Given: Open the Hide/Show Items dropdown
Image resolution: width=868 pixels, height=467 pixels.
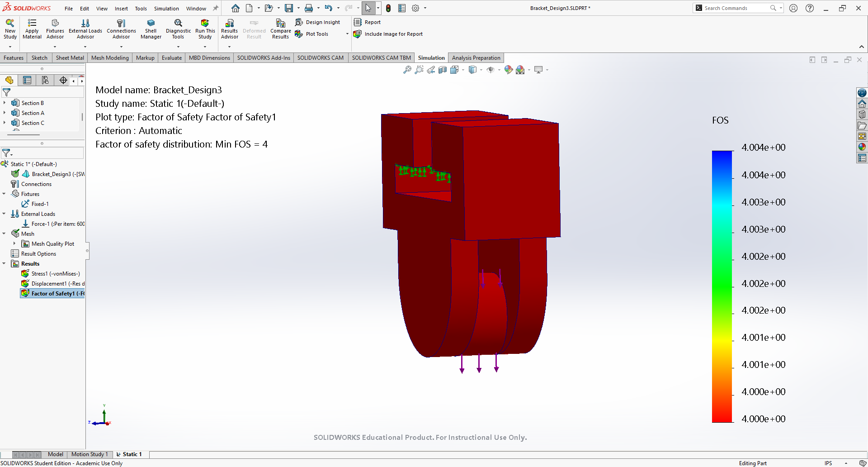Looking at the screenshot, I should [499, 70].
